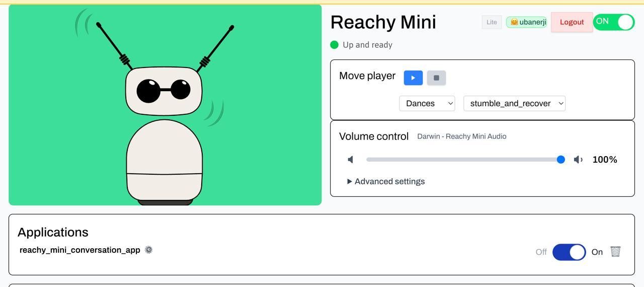Click the Applications heading
This screenshot has width=644, height=287.
53,232
